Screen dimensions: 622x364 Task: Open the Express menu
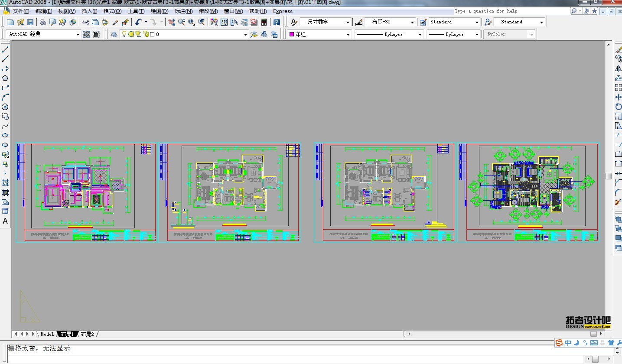(283, 11)
